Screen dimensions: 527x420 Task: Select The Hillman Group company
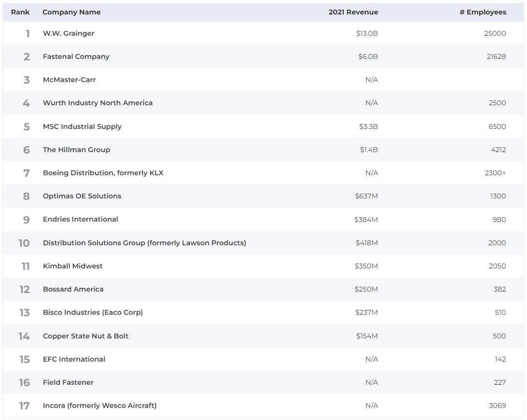click(76, 150)
